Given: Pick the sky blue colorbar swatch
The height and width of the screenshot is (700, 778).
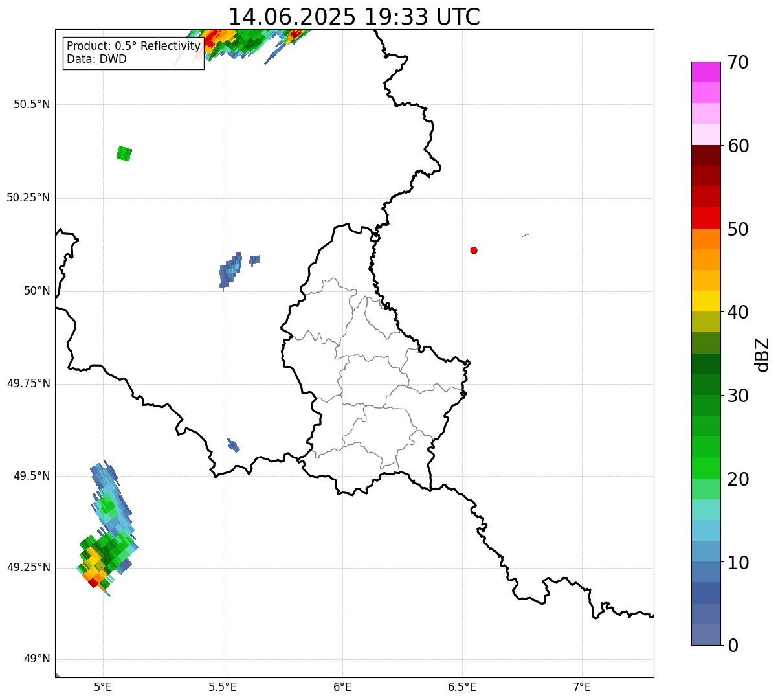Looking at the screenshot, I should pos(706,530).
